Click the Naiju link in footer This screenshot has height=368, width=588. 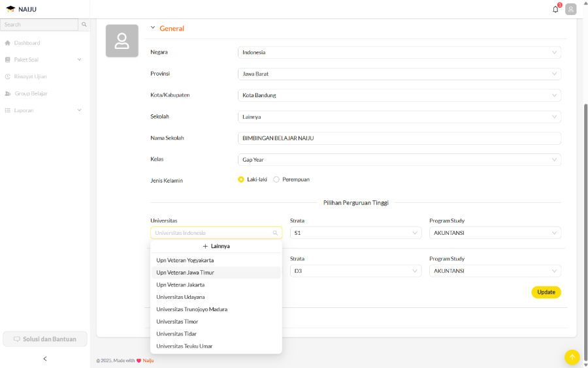click(148, 361)
